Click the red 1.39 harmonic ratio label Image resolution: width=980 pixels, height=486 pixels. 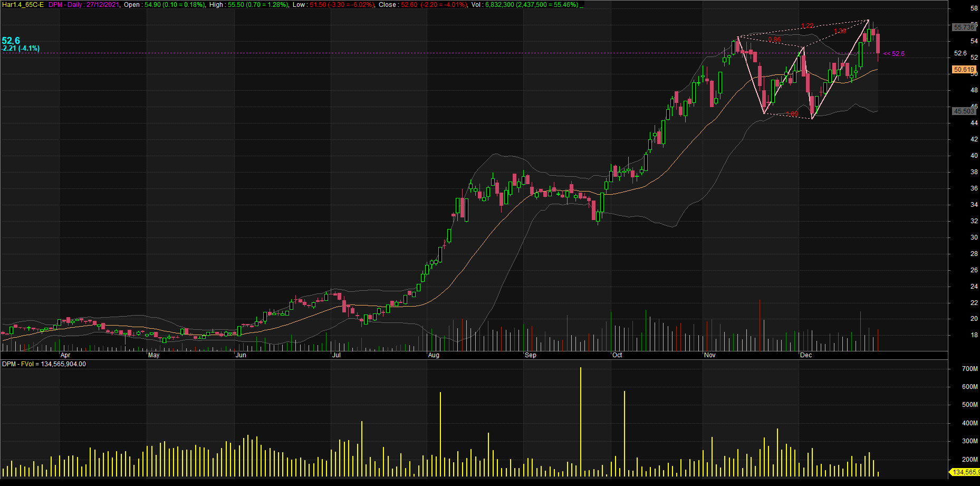pos(840,31)
